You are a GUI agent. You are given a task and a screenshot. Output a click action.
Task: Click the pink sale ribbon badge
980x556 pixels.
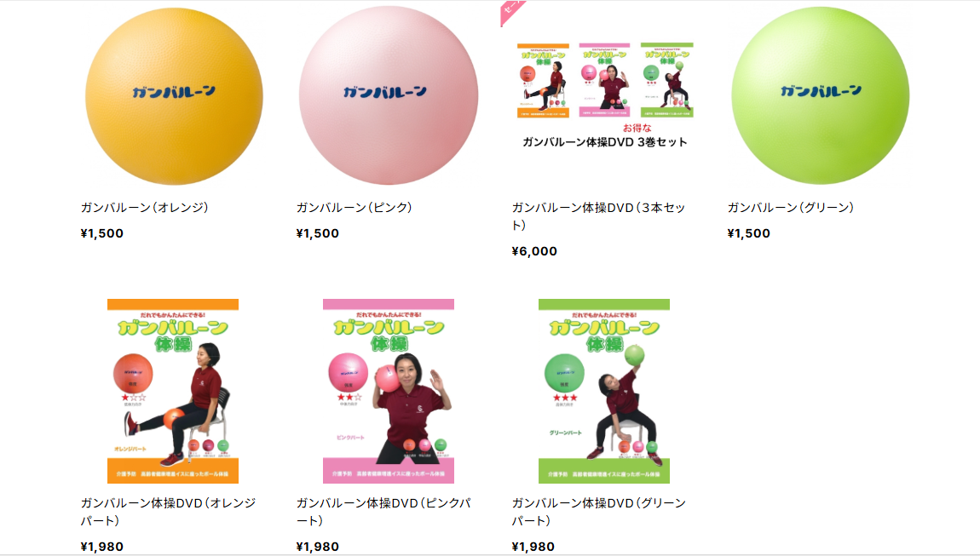pos(511,12)
